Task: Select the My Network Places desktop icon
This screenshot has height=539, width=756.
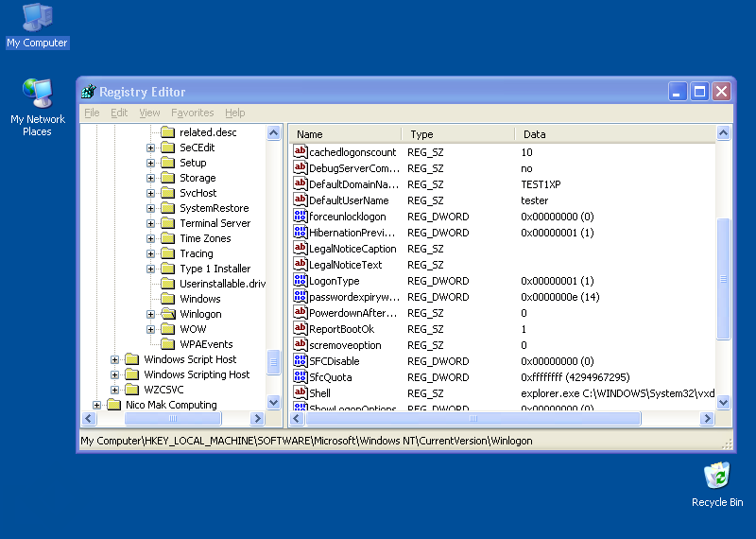Action: [37, 107]
